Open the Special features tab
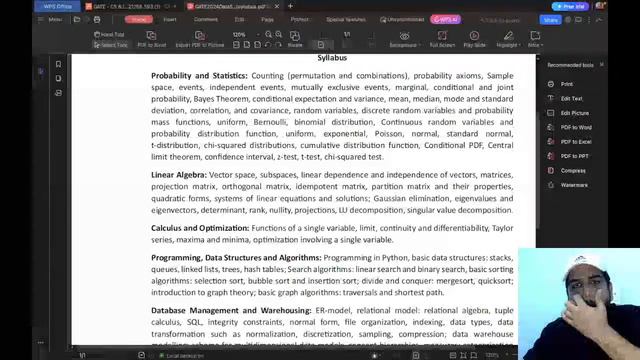640x360 pixels. click(x=346, y=19)
